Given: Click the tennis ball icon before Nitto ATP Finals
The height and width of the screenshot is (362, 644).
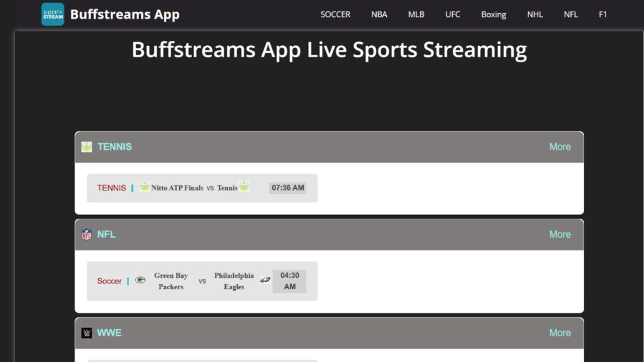Looking at the screenshot, I should click(145, 186).
